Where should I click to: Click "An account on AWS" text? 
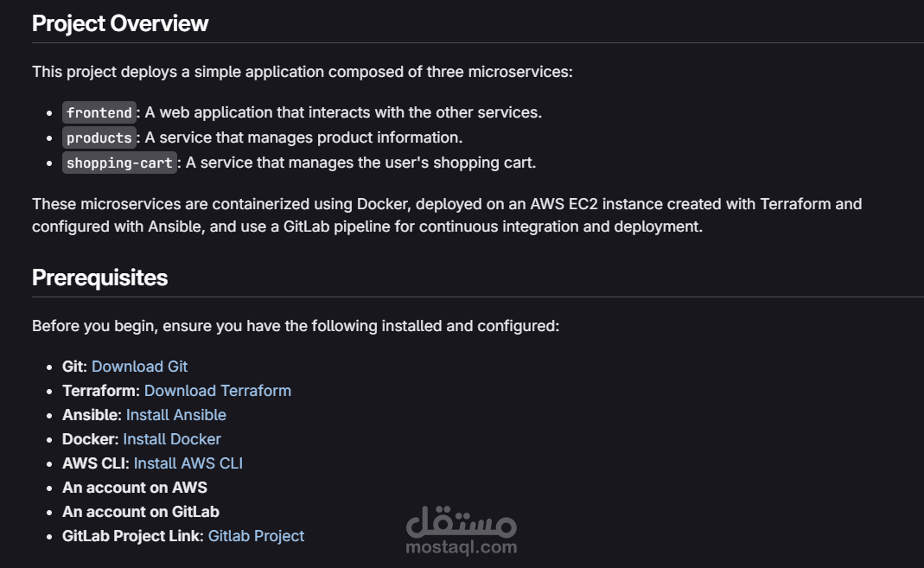135,488
